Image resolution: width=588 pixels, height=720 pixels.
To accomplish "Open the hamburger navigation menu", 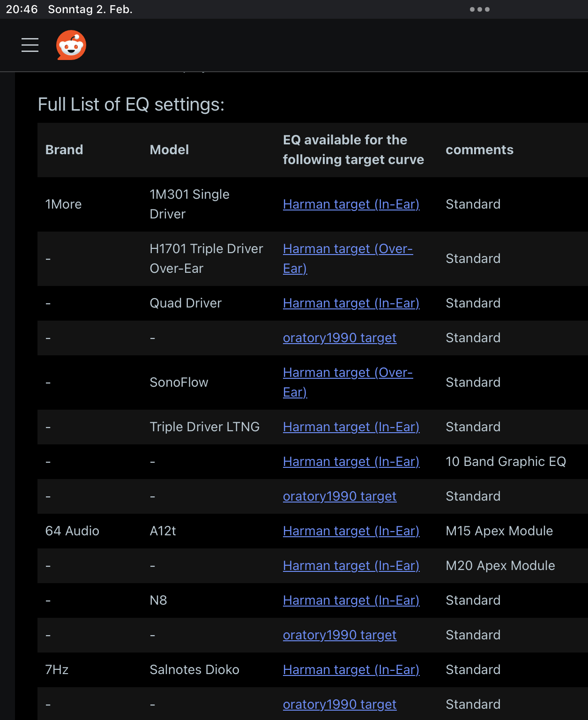I will point(30,45).
